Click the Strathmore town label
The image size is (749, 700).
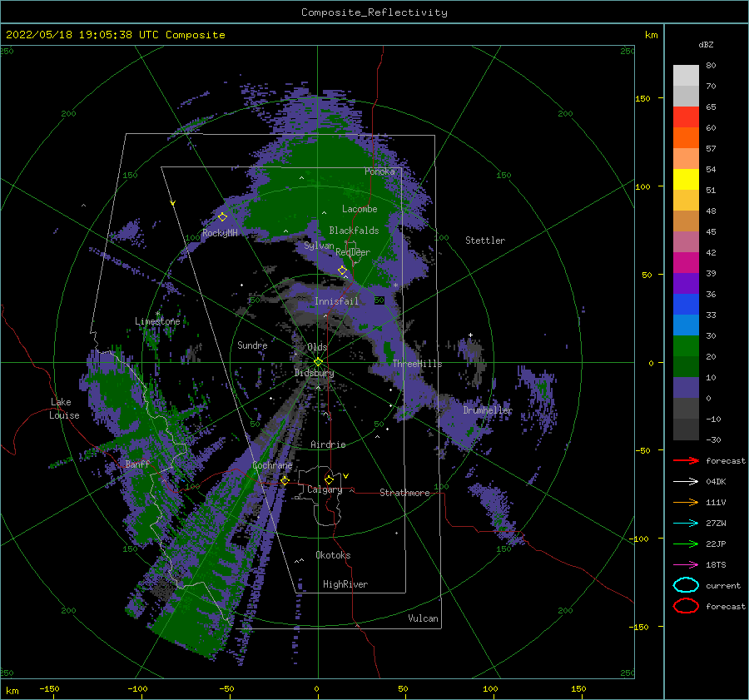[404, 493]
